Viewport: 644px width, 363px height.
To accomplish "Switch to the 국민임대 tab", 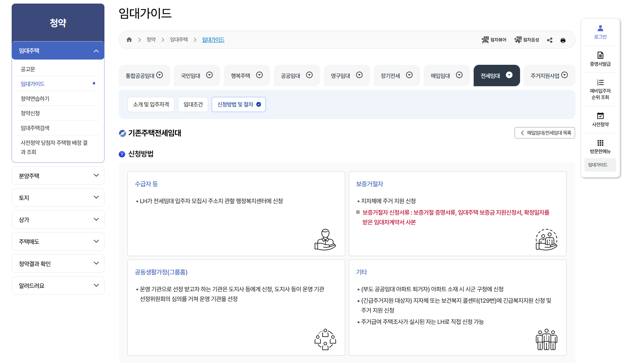I will [x=197, y=75].
